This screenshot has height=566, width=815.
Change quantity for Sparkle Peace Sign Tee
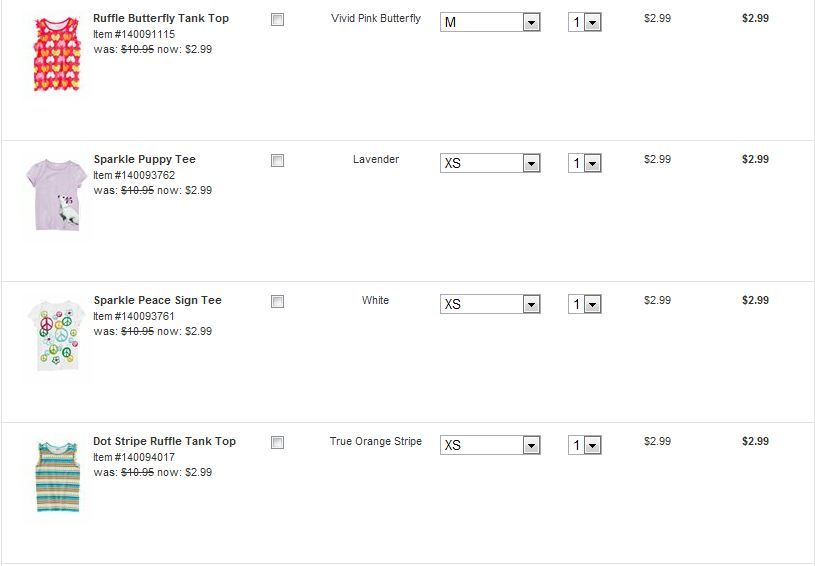tap(585, 304)
